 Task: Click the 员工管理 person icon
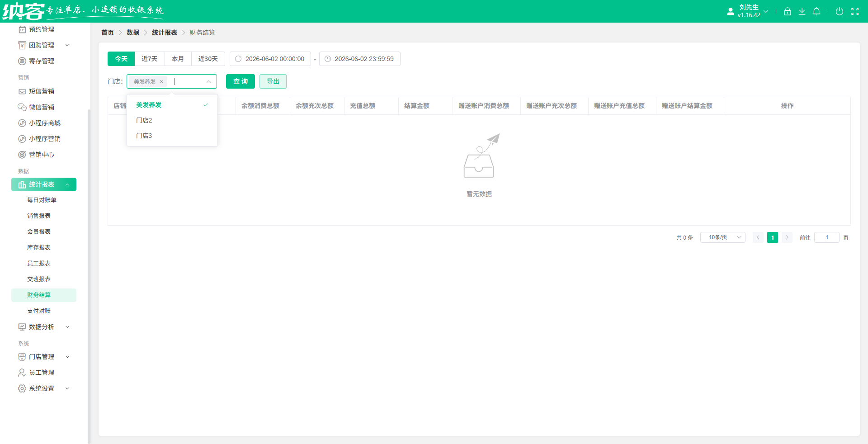[x=22, y=373]
